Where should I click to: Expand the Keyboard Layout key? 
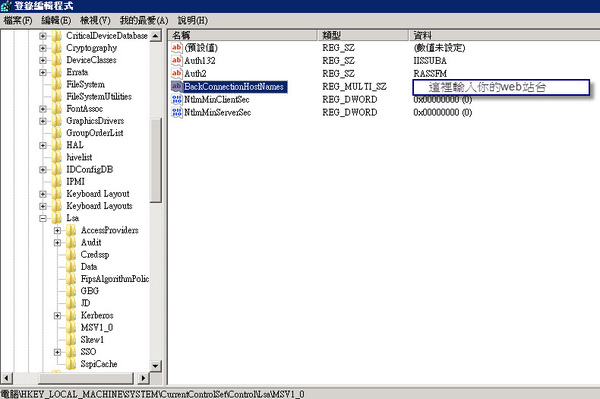point(43,194)
